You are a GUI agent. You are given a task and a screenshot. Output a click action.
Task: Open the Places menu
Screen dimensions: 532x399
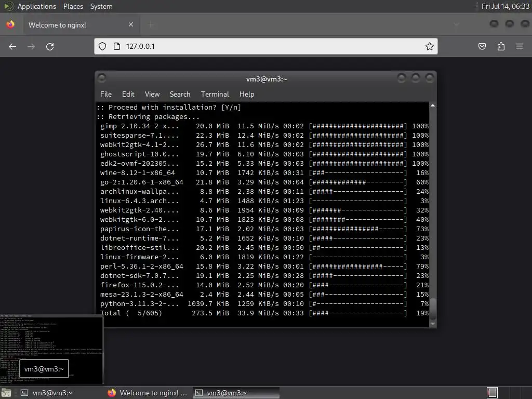coord(73,6)
